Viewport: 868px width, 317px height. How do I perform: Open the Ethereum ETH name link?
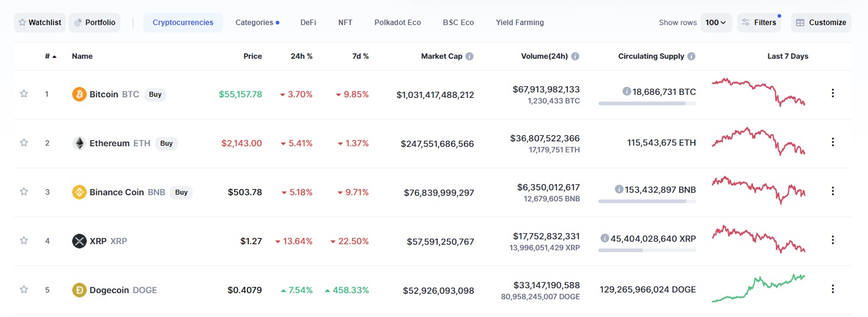[120, 143]
